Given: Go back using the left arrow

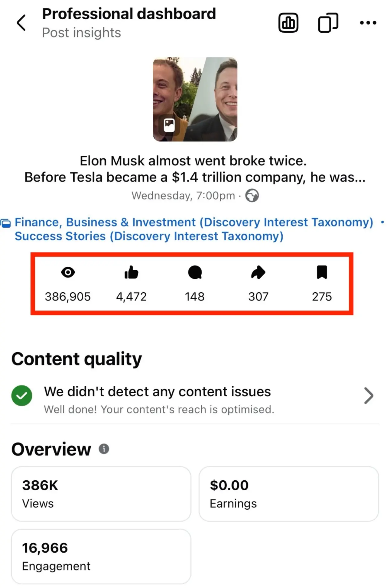Looking at the screenshot, I should pos(21,23).
